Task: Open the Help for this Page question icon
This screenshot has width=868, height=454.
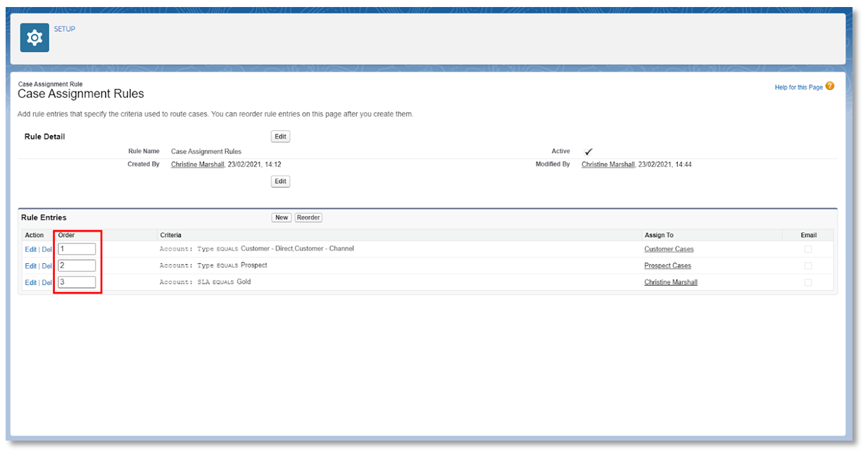Action: tap(829, 87)
